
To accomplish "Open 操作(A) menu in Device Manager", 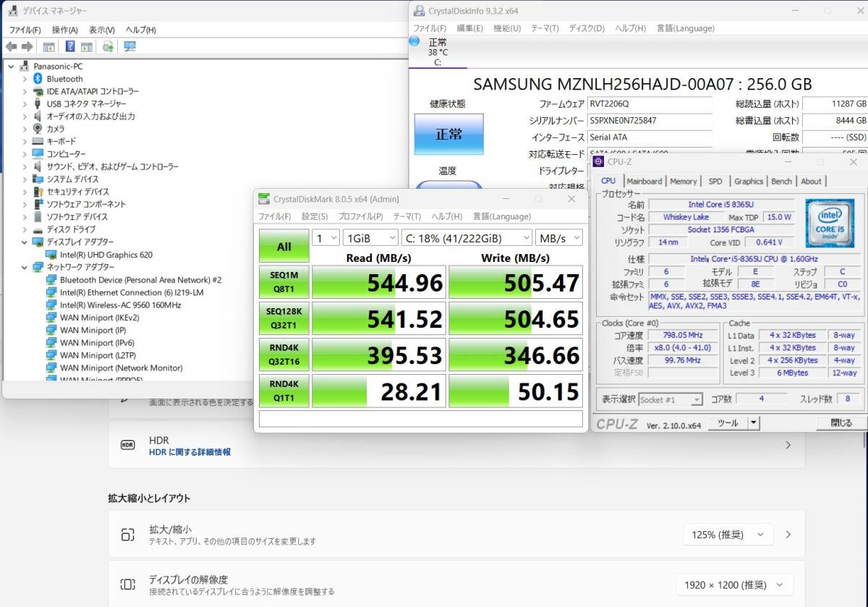I will click(x=64, y=30).
